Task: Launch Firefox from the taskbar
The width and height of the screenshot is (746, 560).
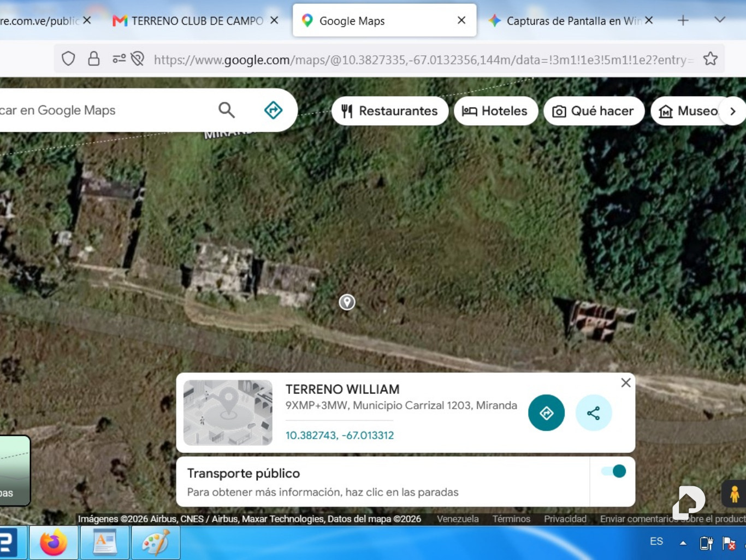Action: 53,543
